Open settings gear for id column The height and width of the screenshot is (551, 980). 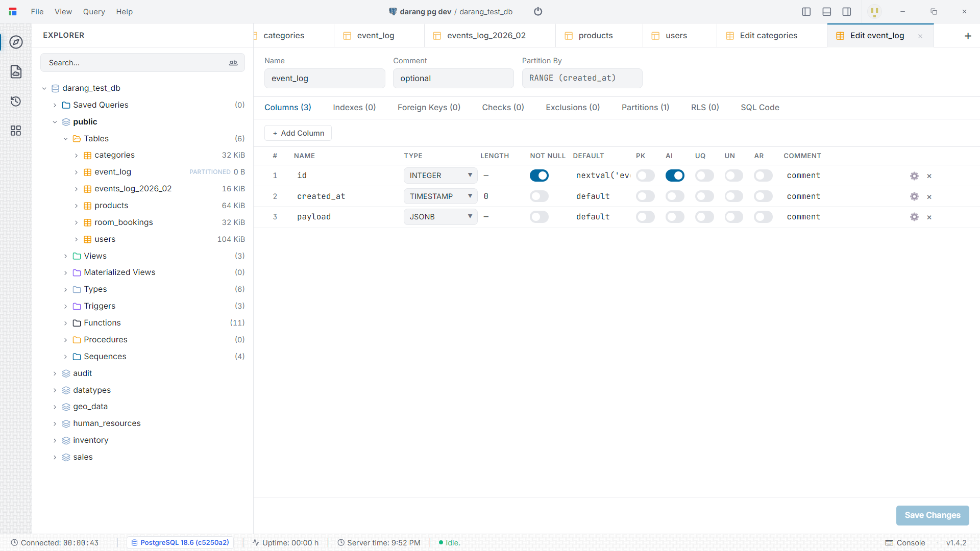click(x=914, y=176)
